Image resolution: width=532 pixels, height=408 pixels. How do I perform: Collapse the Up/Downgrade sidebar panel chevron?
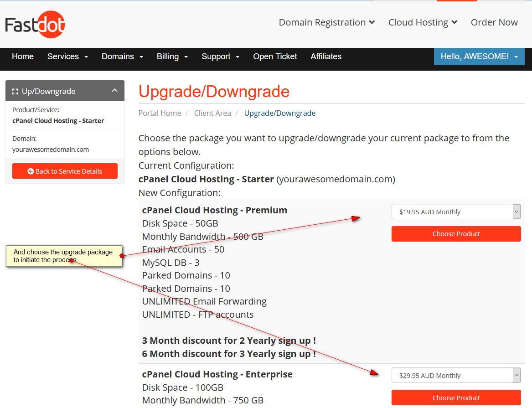tap(115, 91)
